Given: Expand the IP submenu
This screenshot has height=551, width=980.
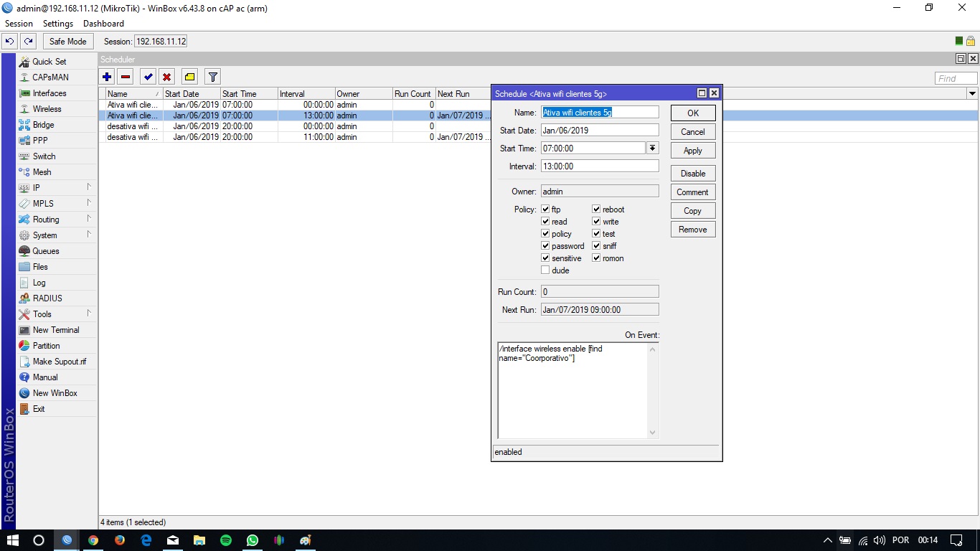Looking at the screenshot, I should tap(57, 188).
